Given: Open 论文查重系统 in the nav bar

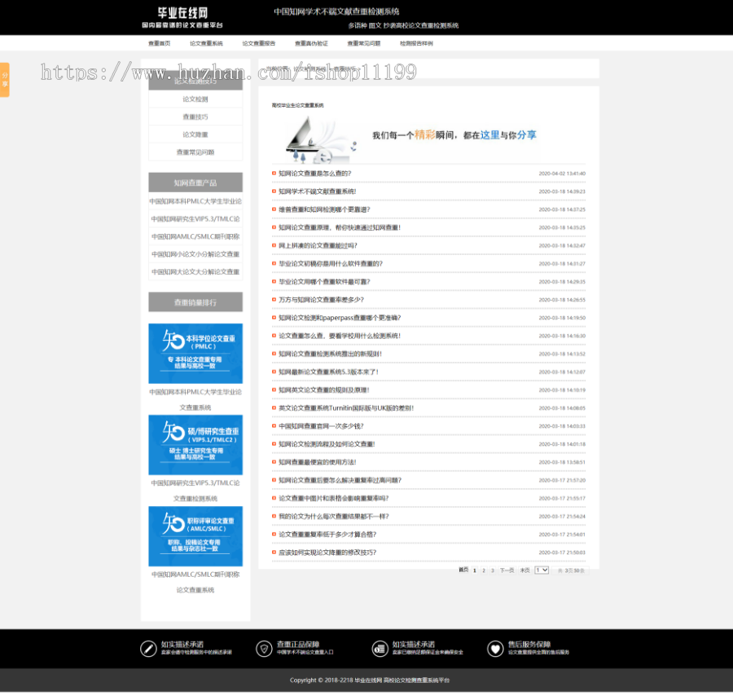Looking at the screenshot, I should 206,43.
